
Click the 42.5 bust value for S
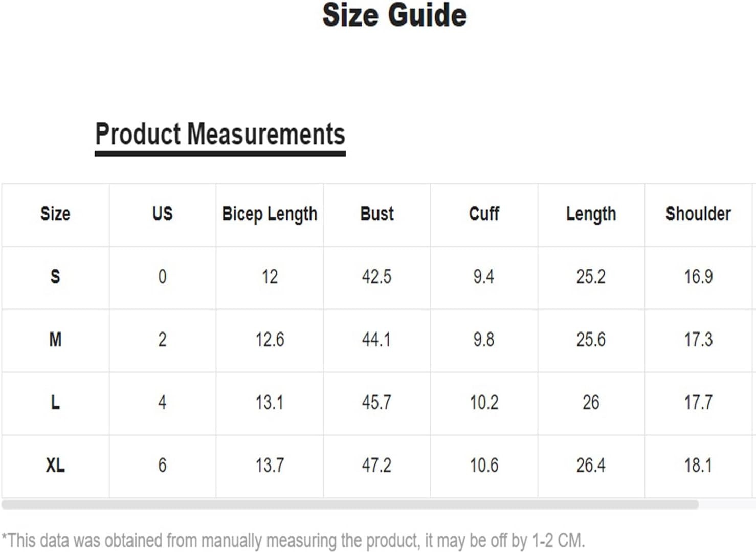[x=377, y=277]
